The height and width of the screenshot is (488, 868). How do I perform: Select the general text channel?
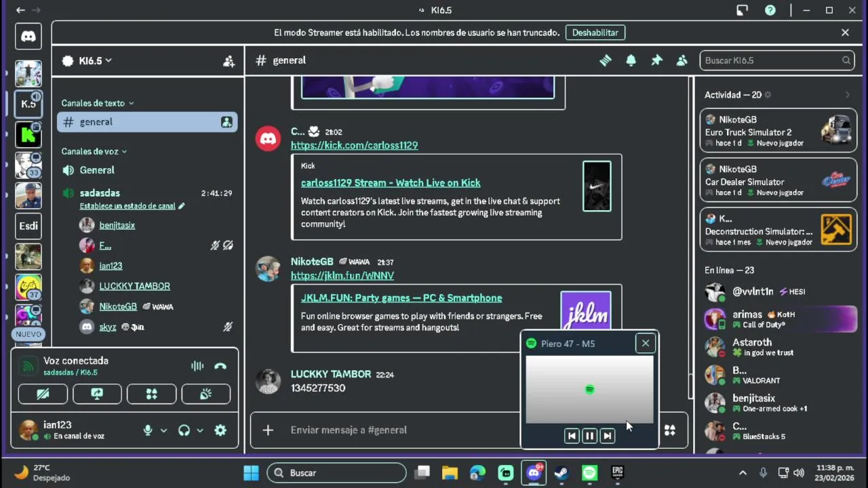(147, 122)
